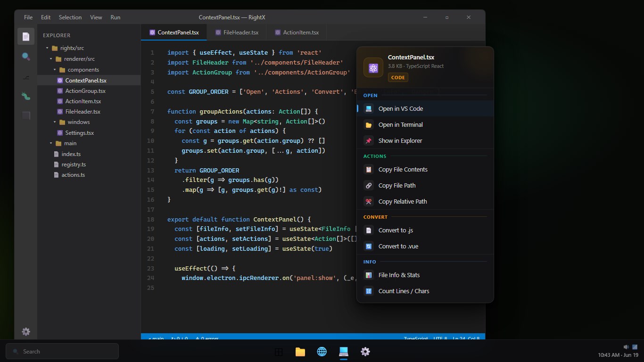Click the Show in Explorer pin icon
Viewport: 644px width, 362px height.
369,140
